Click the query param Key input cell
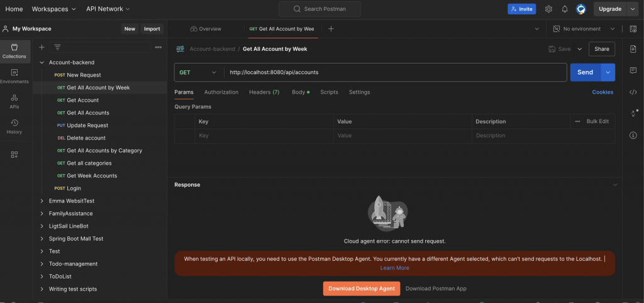The image size is (644, 303). (264, 136)
